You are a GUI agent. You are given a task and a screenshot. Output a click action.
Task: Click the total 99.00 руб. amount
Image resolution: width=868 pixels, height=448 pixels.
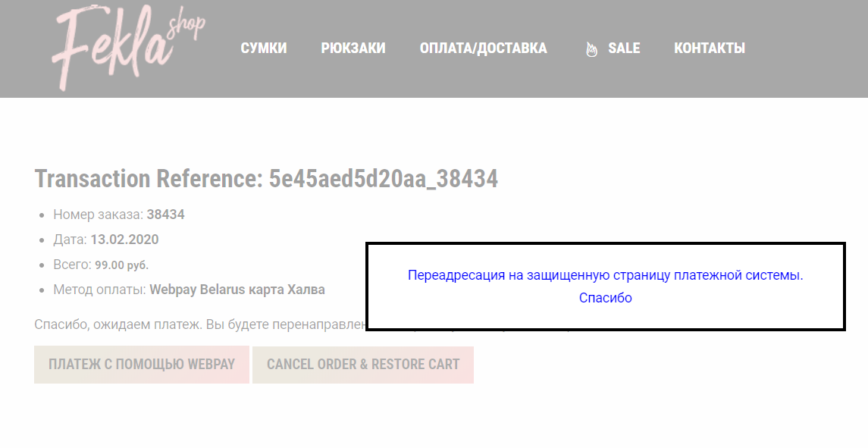click(122, 265)
